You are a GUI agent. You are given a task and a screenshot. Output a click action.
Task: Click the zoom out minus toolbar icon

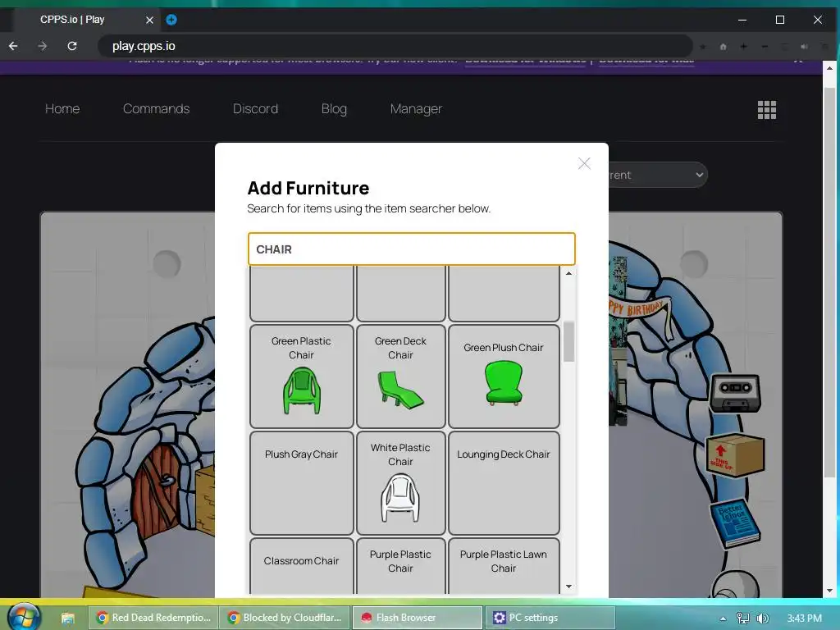tap(765, 47)
